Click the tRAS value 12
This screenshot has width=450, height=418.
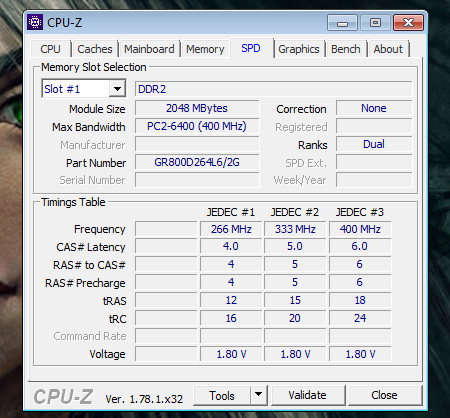click(x=231, y=300)
